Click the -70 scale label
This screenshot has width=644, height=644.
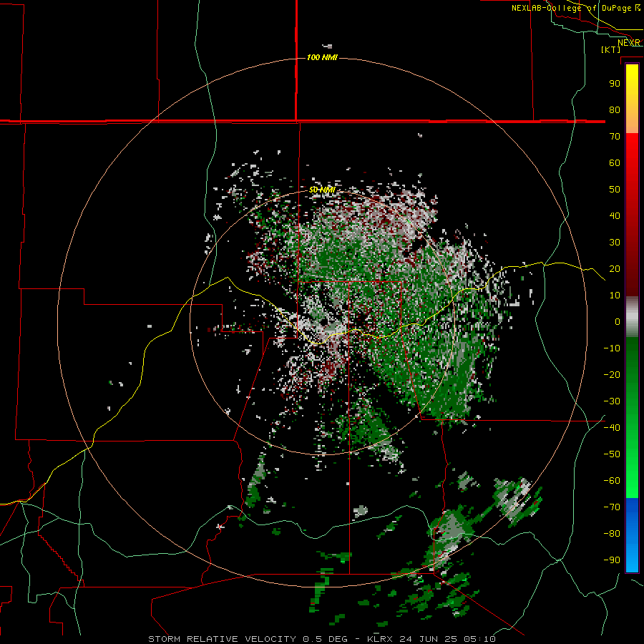pos(612,507)
